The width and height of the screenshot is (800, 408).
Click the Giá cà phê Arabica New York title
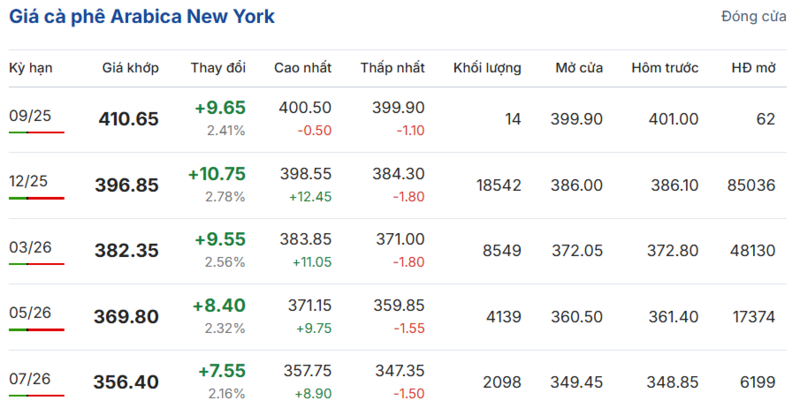pyautogui.click(x=142, y=16)
